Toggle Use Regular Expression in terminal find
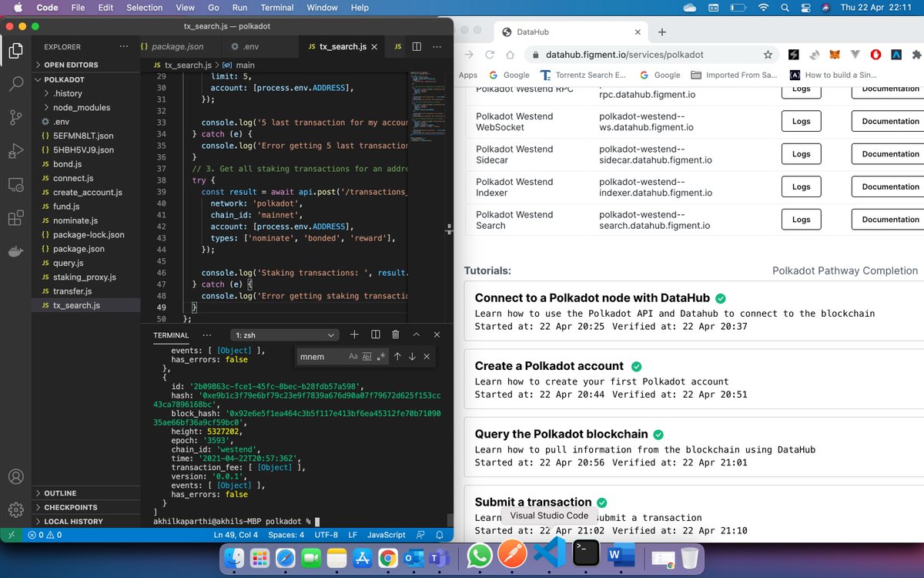 pos(380,356)
